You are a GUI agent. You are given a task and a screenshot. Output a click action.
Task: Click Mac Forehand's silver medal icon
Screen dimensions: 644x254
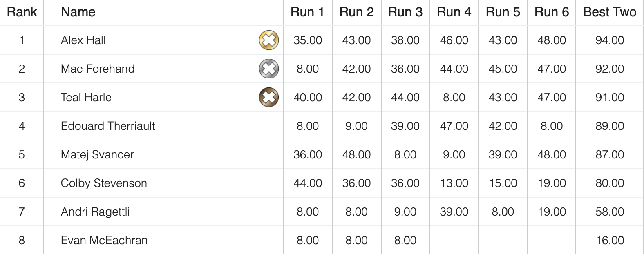pos(268,69)
